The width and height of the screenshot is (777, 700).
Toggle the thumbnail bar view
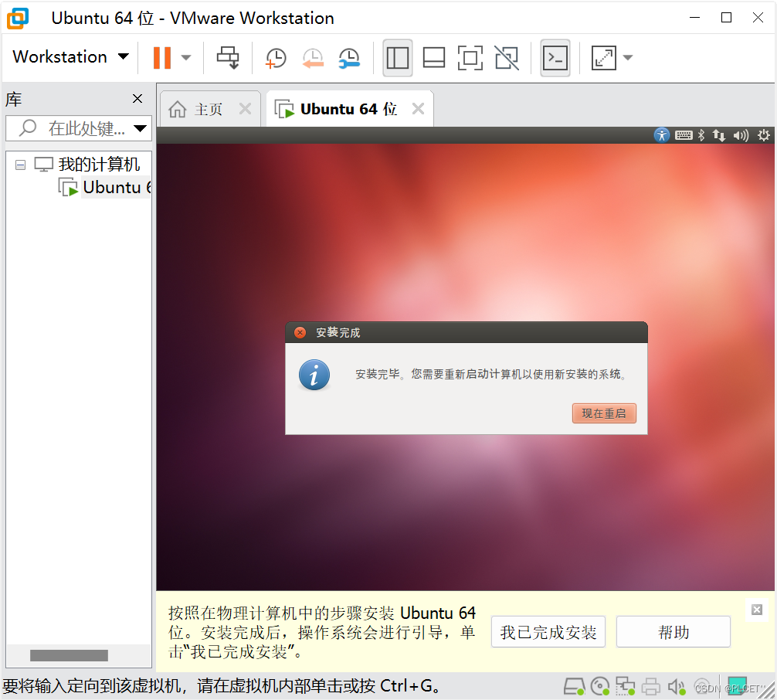pos(433,57)
